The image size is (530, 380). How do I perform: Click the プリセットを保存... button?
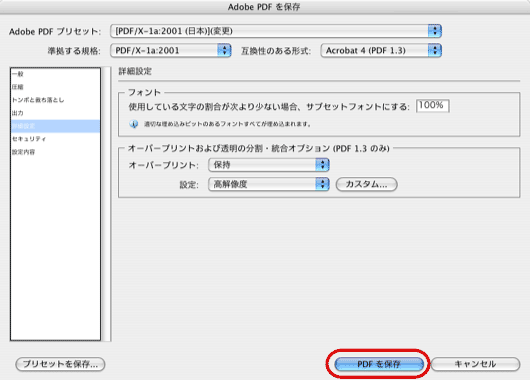(x=61, y=364)
